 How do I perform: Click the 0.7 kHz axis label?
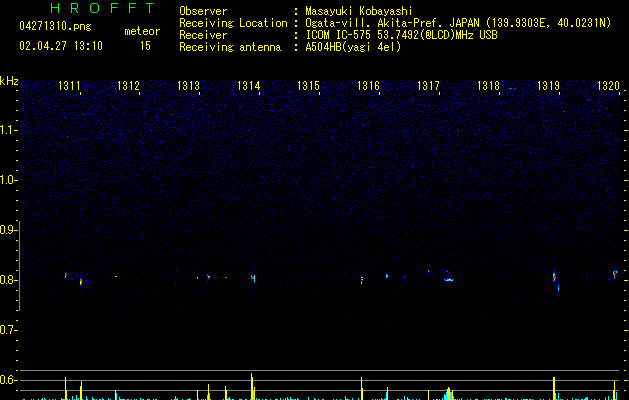point(8,330)
